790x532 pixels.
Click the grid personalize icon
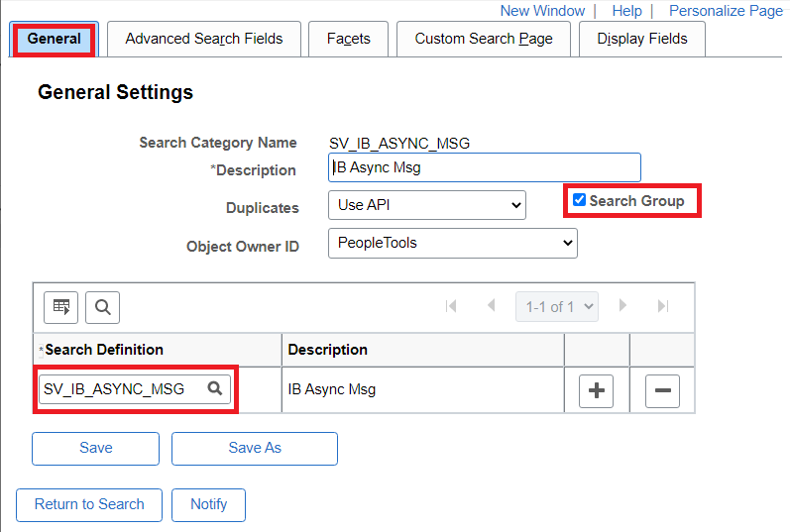[61, 307]
